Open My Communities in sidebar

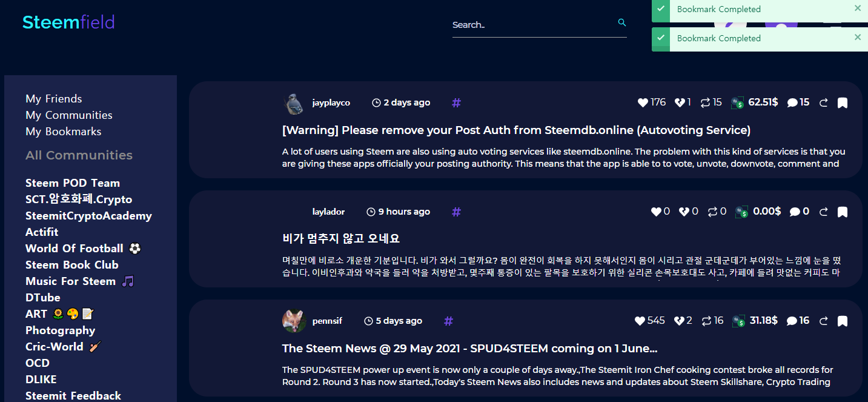[x=69, y=115]
